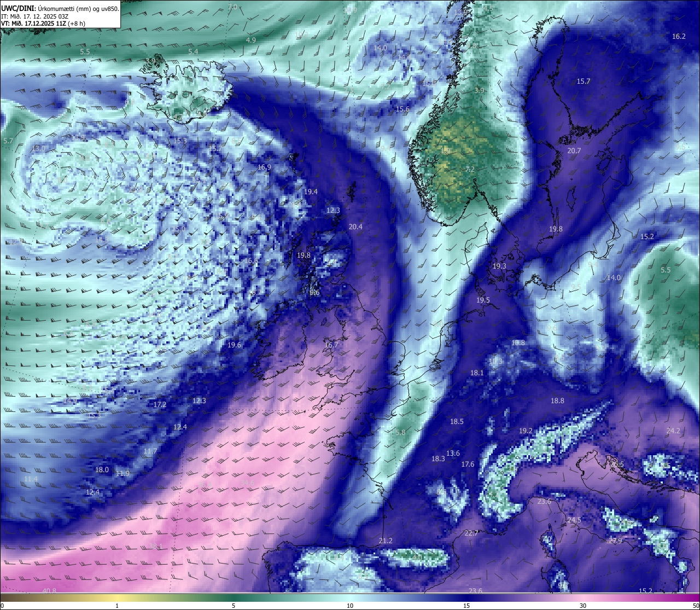Click the map value 19.5
This screenshot has height=610, width=700.
click(x=483, y=300)
